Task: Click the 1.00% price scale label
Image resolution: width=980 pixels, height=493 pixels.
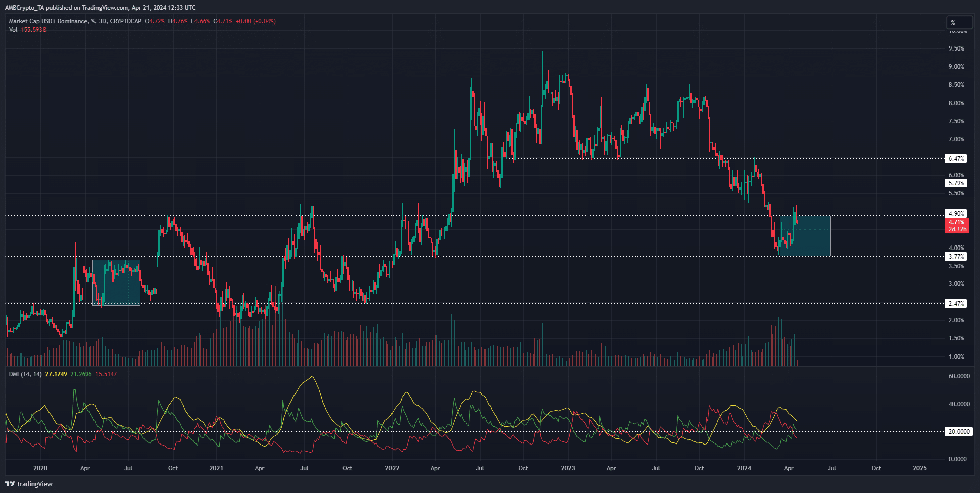Action: pos(956,357)
